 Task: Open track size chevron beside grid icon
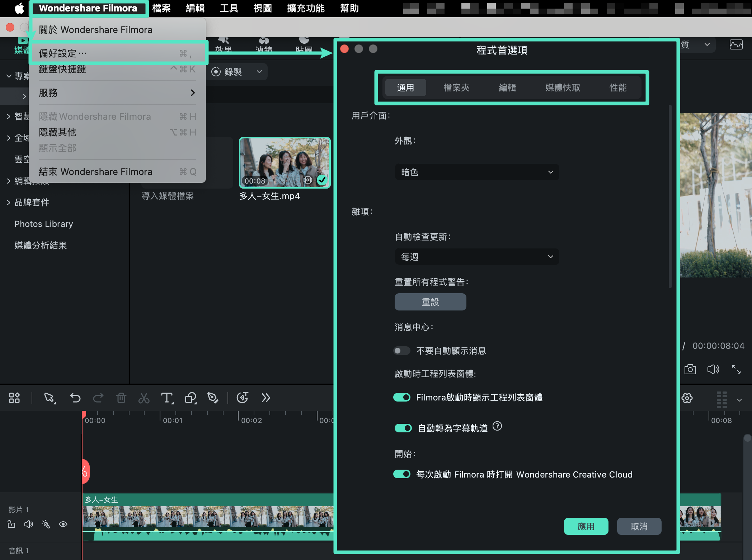tap(739, 399)
